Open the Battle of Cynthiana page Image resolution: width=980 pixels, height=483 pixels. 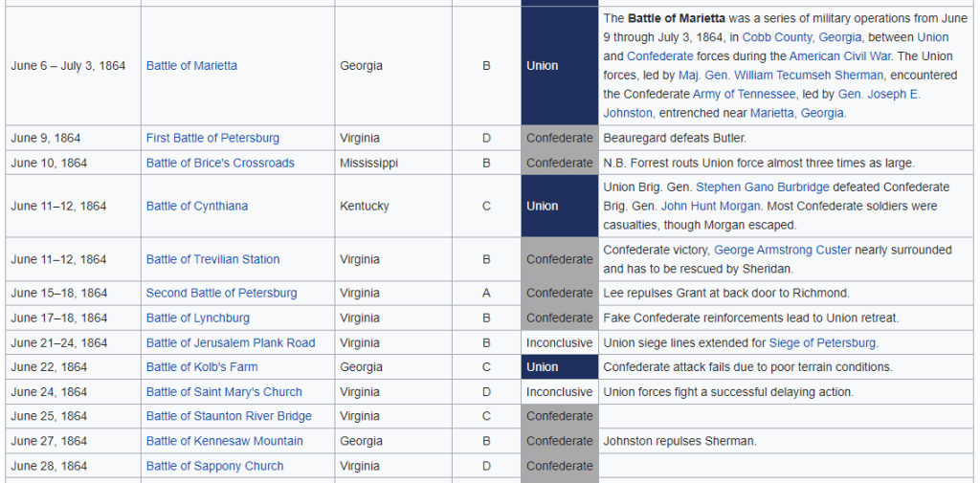pyautogui.click(x=196, y=206)
